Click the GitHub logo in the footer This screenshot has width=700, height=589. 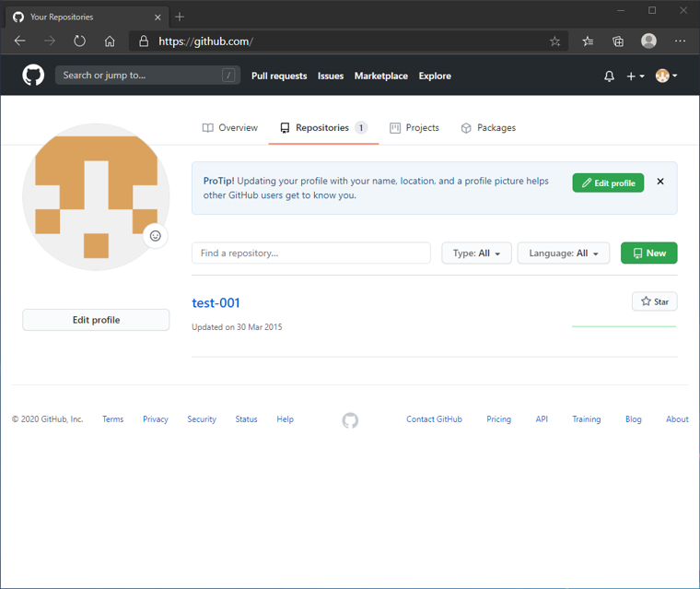350,420
